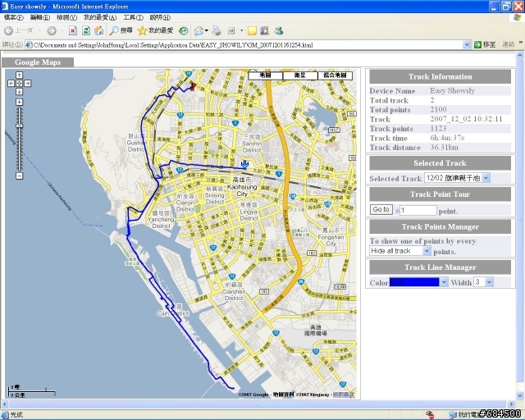Click the terms of use link on map
The width and height of the screenshot is (525, 420).
click(x=343, y=395)
